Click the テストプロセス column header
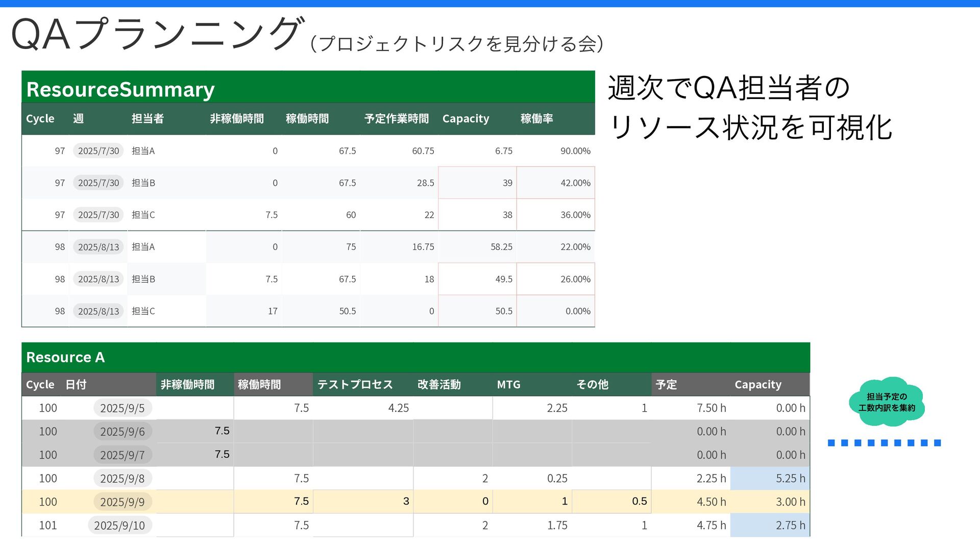This screenshot has height=551, width=980. click(x=355, y=385)
